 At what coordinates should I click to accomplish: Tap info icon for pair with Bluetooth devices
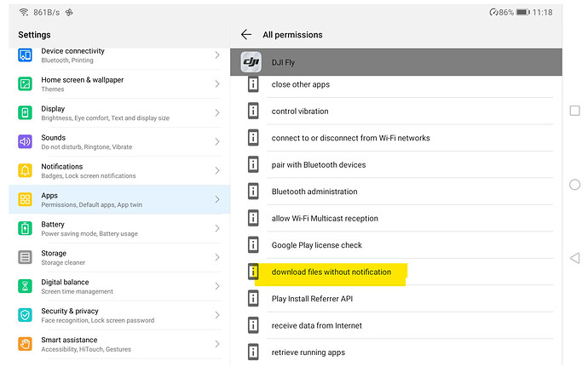(x=253, y=164)
